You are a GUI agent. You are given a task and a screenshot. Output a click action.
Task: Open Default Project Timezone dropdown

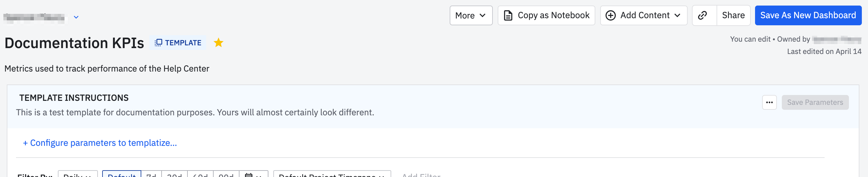pos(332,174)
